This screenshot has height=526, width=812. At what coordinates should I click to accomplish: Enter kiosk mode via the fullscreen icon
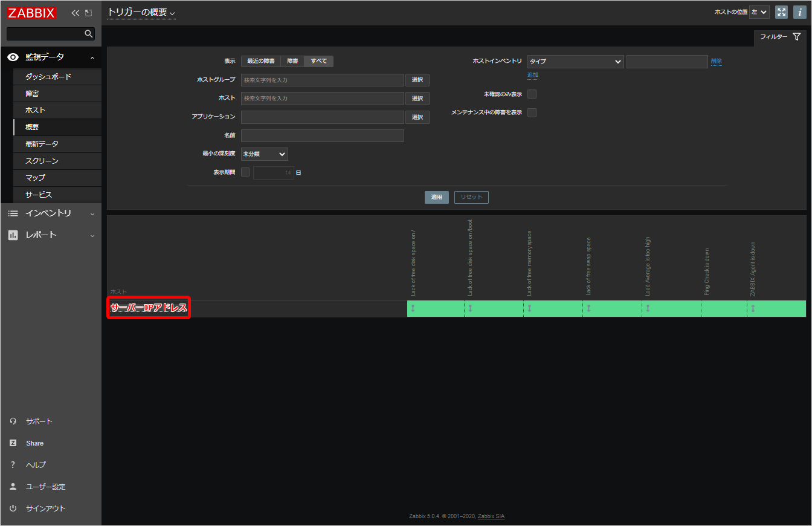click(781, 11)
